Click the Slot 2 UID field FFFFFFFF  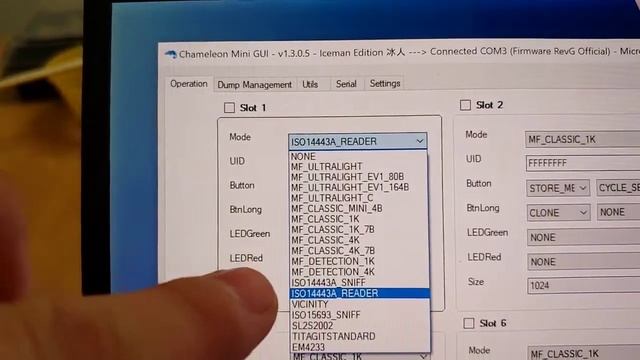[x=583, y=163]
